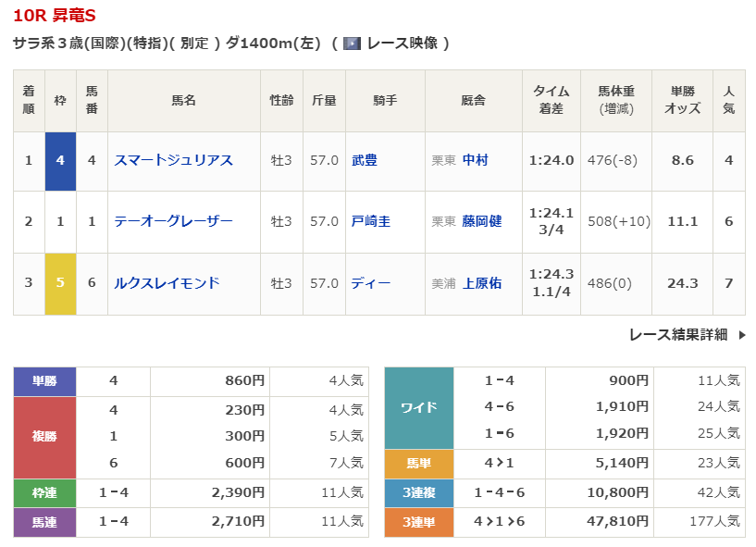Click the 3連単 payout label
The height and width of the screenshot is (547, 756).
point(418,523)
